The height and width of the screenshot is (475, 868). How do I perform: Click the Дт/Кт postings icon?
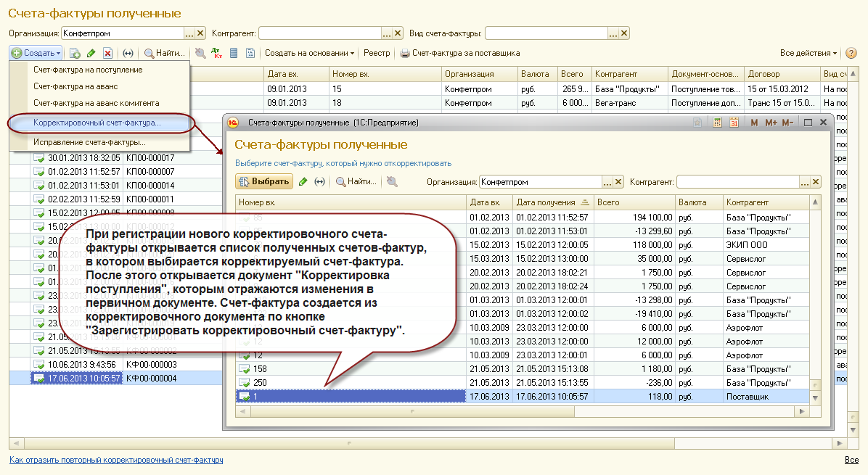click(216, 53)
